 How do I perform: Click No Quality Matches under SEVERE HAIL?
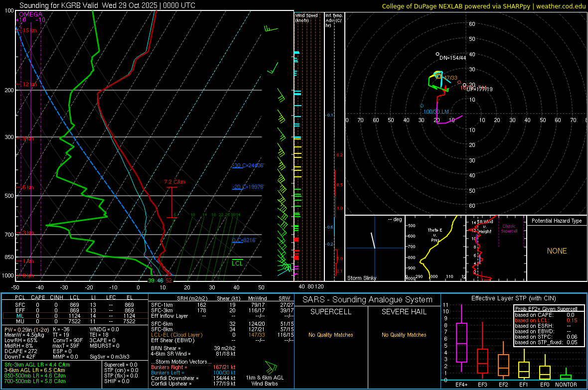click(404, 335)
